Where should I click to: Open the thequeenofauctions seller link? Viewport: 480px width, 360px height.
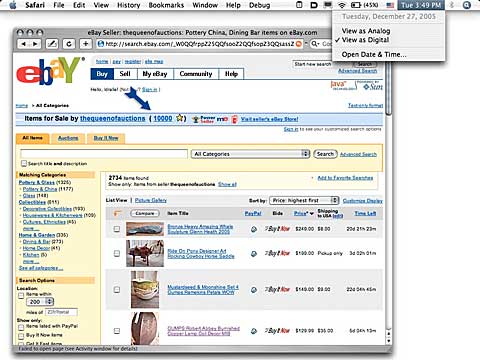coord(113,118)
